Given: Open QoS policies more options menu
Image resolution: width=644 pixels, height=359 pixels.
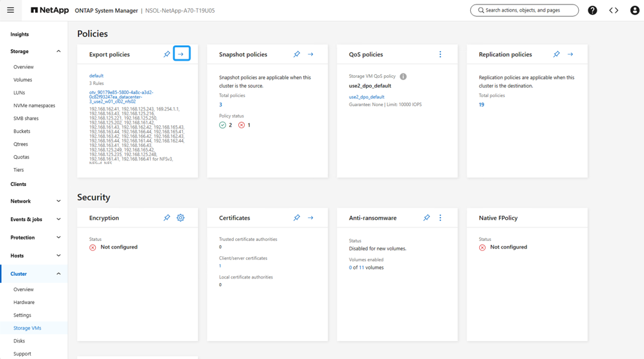Looking at the screenshot, I should [440, 54].
